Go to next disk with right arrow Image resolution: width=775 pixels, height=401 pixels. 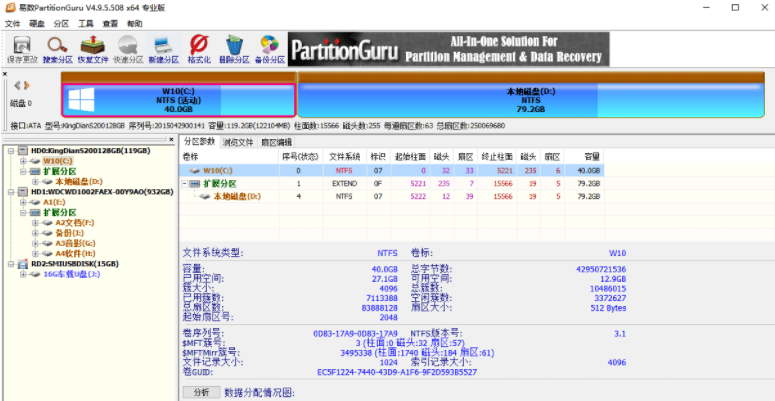coord(27,86)
